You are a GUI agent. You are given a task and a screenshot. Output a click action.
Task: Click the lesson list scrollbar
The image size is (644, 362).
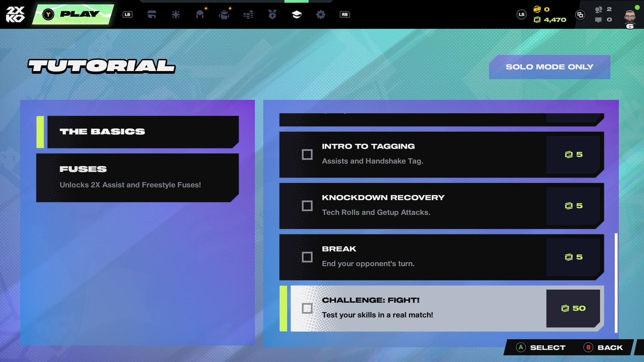point(616,283)
